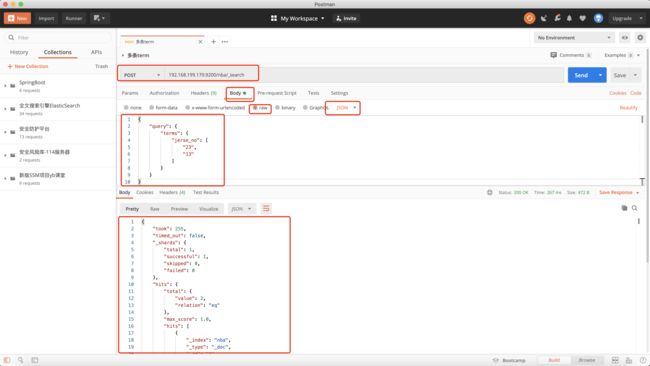Open the Send button dropdown arrow
Screen dimensions: 650x366
coord(601,75)
